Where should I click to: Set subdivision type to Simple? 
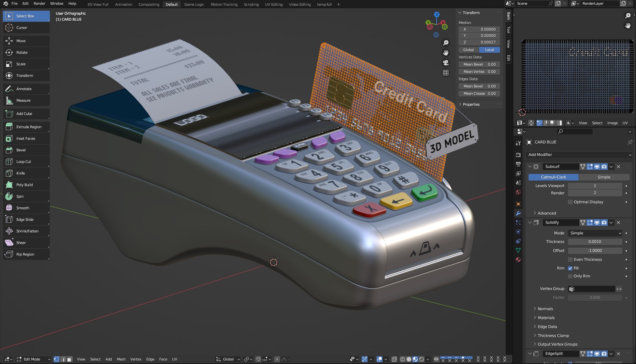[604, 177]
